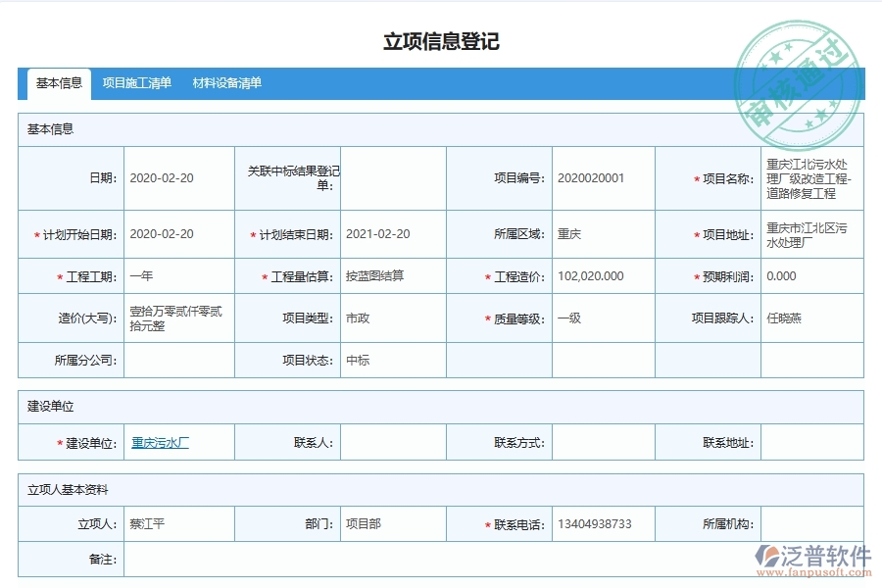
Task: Select the 基本信息 tab
Action: coord(58,83)
